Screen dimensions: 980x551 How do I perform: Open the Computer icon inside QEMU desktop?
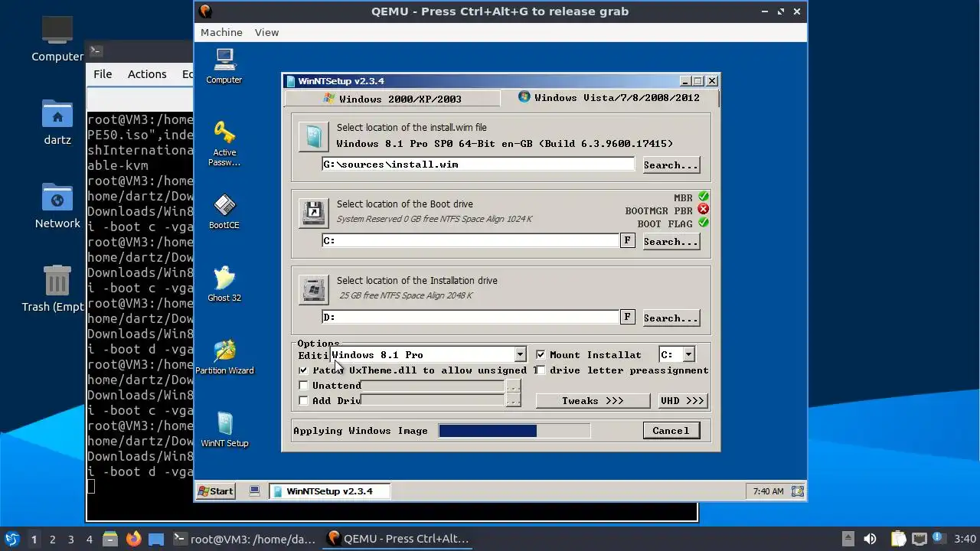(x=224, y=65)
